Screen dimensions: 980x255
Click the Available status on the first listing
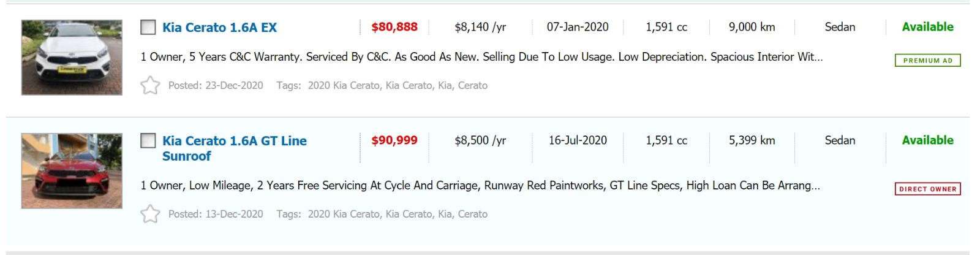pos(927,27)
